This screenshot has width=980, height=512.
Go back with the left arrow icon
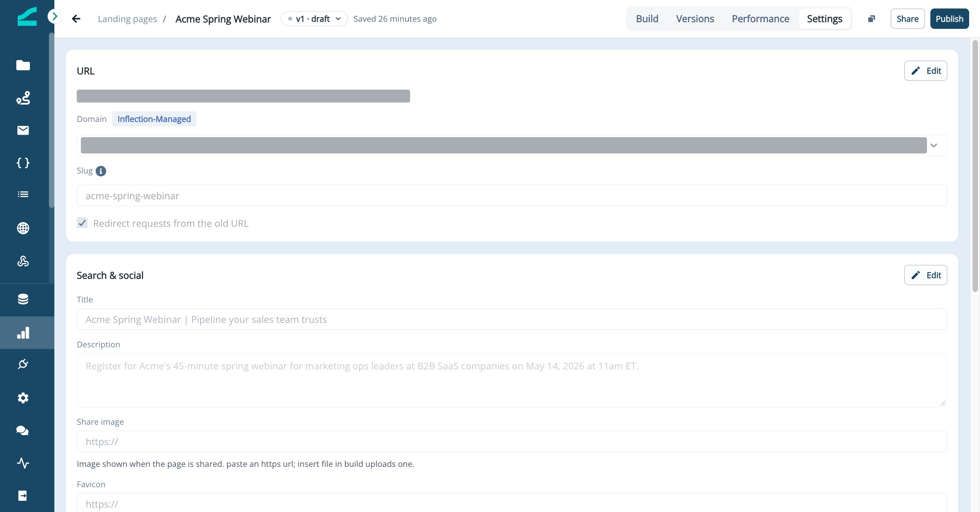coord(76,19)
